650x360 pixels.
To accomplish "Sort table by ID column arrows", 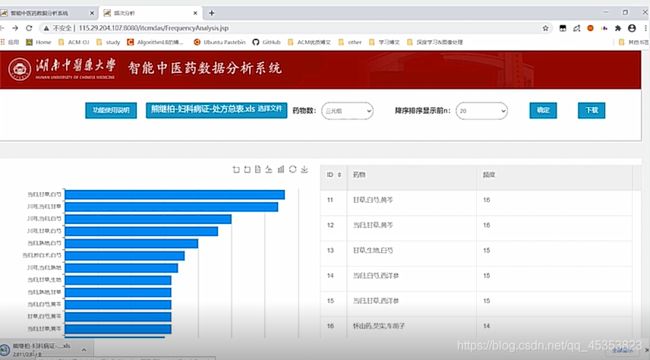I will click(x=340, y=175).
